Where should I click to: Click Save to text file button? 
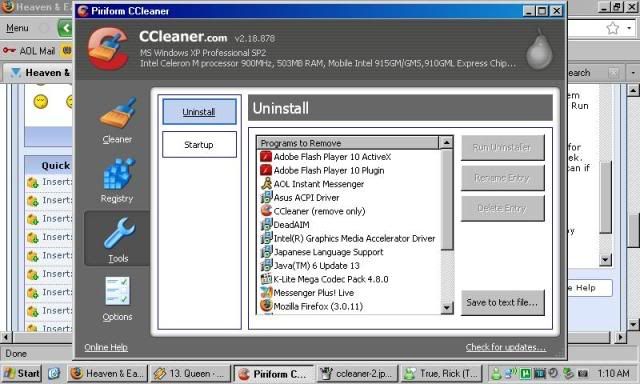502,302
